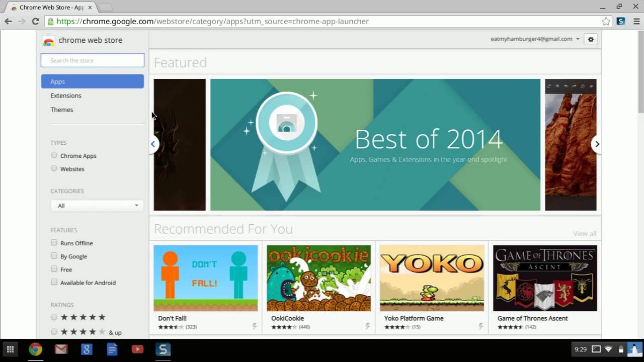Bookmark this page with the star
The width and height of the screenshot is (644, 362).
[606, 21]
